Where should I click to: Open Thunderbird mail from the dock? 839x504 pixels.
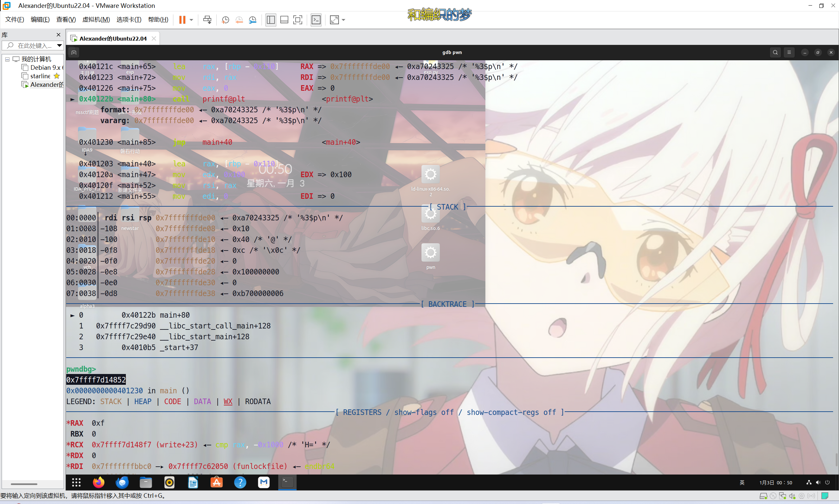pos(122,482)
